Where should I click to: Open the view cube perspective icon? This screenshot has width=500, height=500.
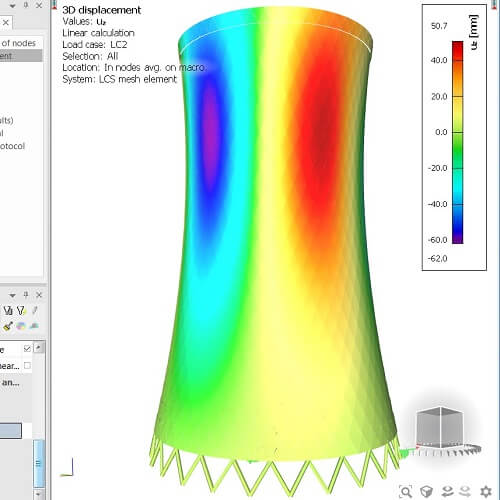pos(426,491)
